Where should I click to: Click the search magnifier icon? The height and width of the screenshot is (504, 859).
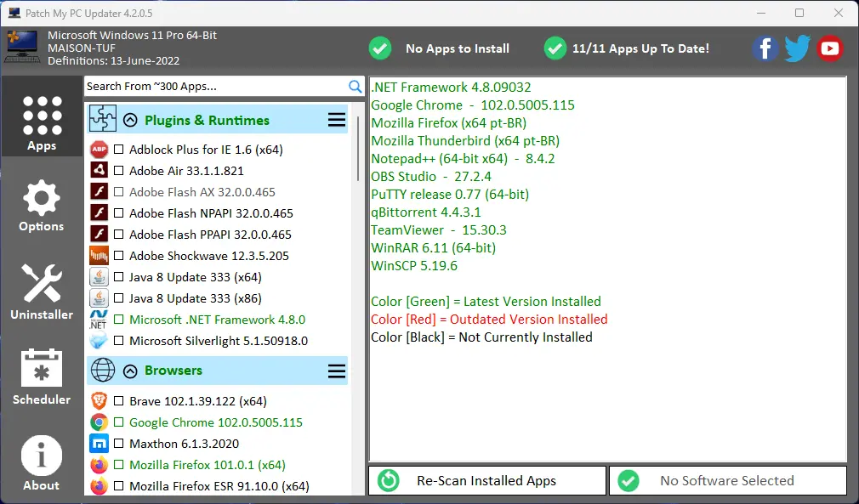[x=356, y=86]
